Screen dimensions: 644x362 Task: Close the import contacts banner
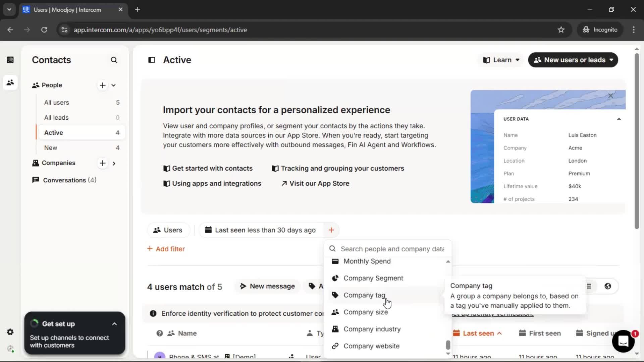coord(610,96)
